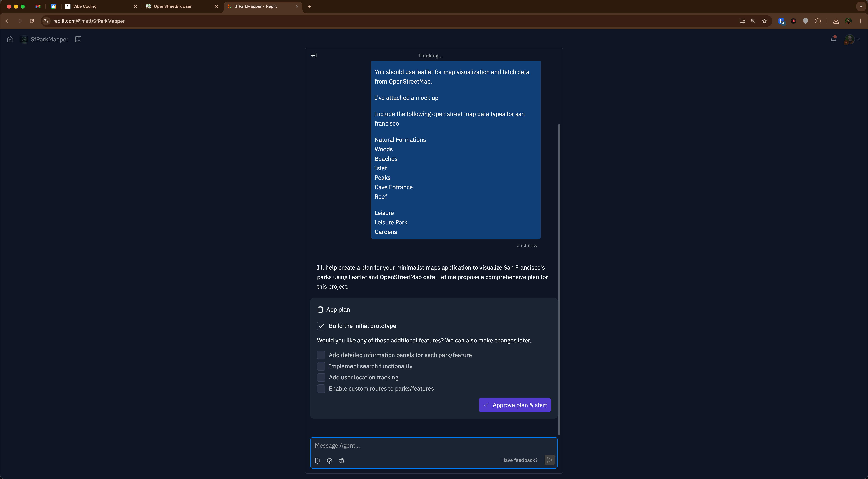The height and width of the screenshot is (479, 868).
Task: Collapse the agent chat panel icon
Action: (x=313, y=56)
